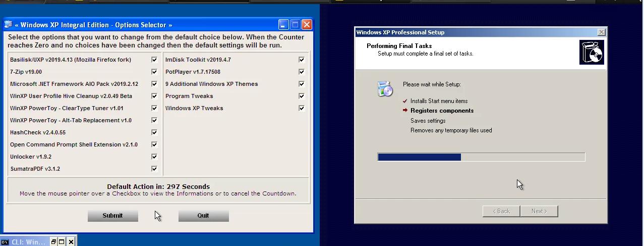
Task: Uncheck Unlocker v1.9.2 checkbox
Action: click(154, 157)
